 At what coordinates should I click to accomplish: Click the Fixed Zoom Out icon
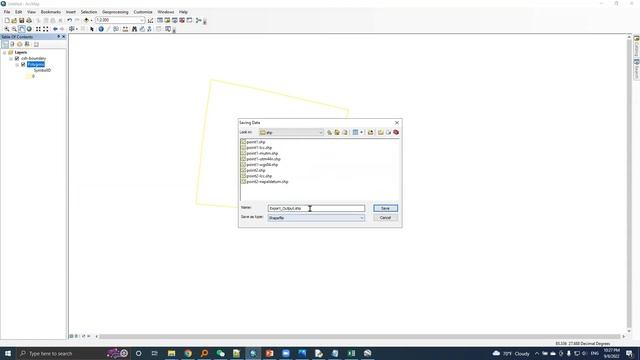(46, 29)
